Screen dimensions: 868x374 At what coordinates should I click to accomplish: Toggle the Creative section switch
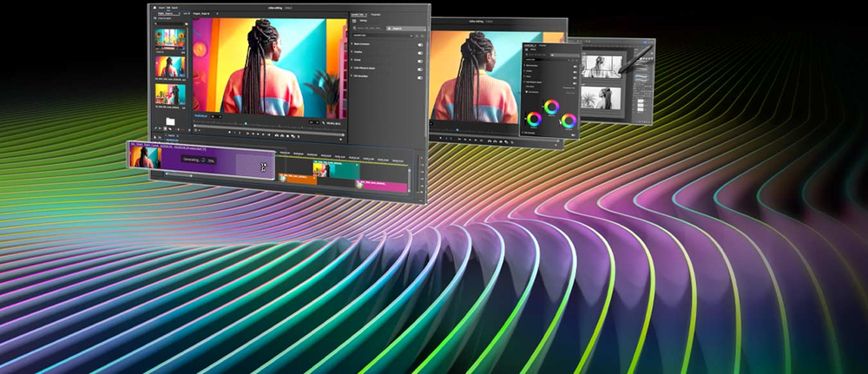coord(420,54)
